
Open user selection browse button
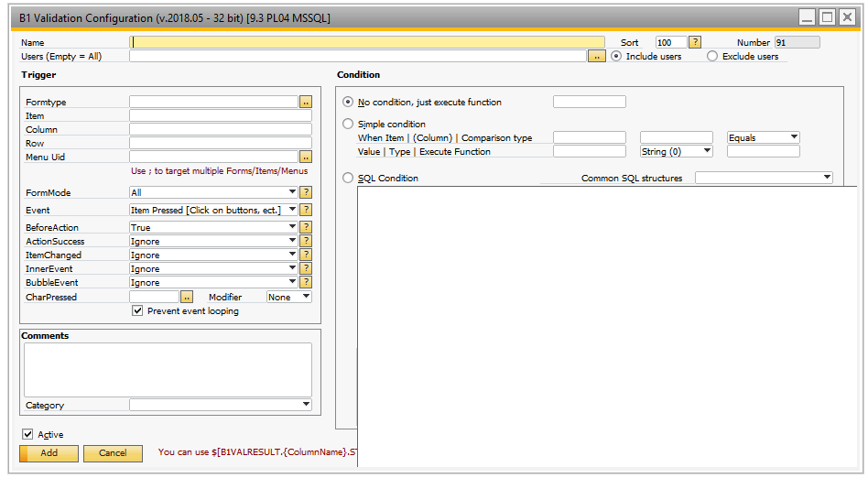point(596,56)
